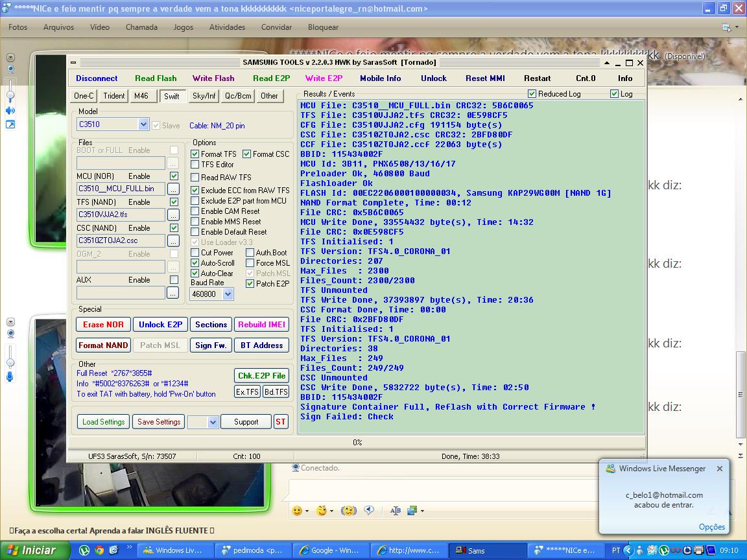
Task: Click the webcam icon above the speaker volume slider
Action: pos(10,69)
